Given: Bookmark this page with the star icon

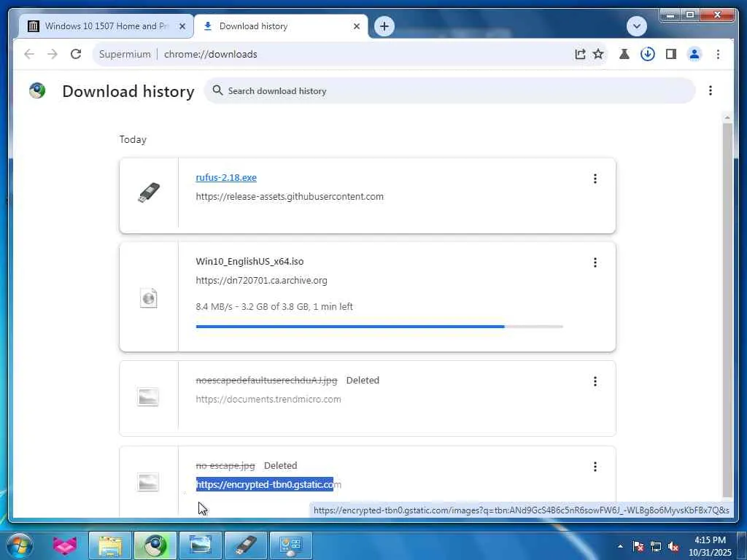Looking at the screenshot, I should [x=598, y=54].
